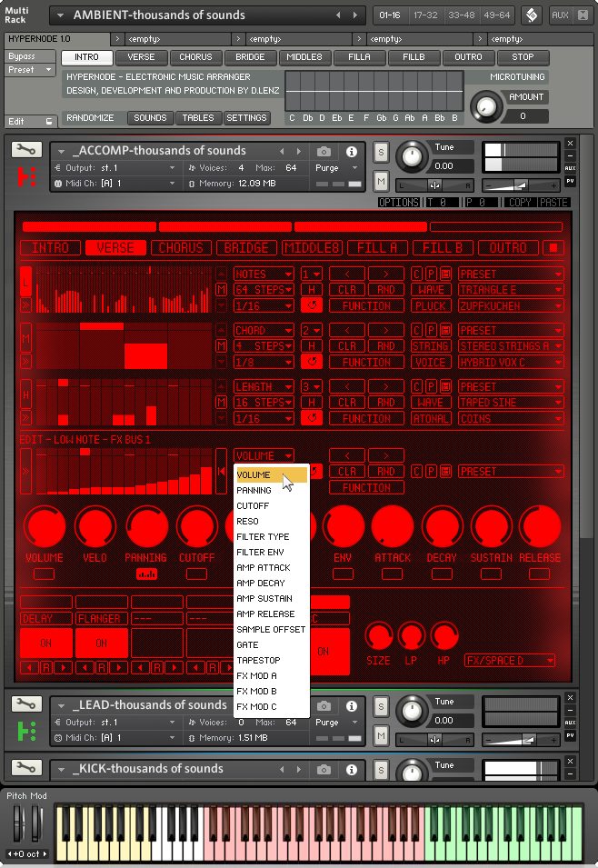Choose TAPESTOP from the open dropdown list
The height and width of the screenshot is (868, 598).
pyautogui.click(x=271, y=661)
